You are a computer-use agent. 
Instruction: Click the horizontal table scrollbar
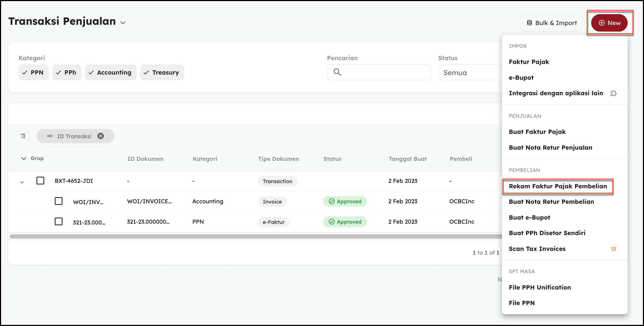click(x=255, y=236)
